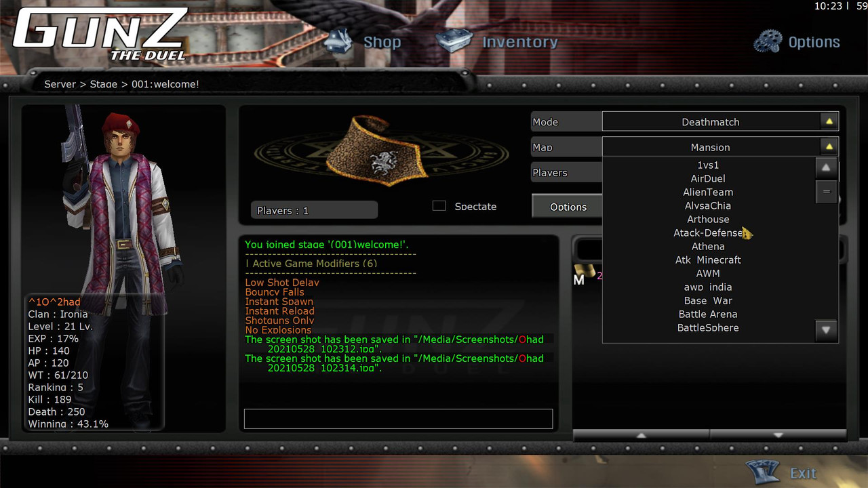Viewport: 868px width, 488px height.
Task: Click Server in the breadcrumb path
Action: [60, 84]
